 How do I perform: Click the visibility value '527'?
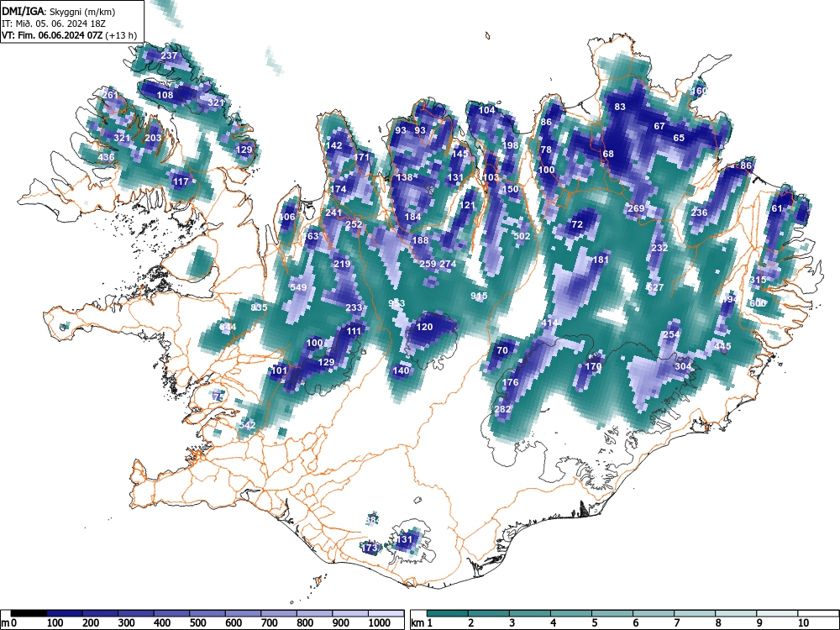(655, 287)
